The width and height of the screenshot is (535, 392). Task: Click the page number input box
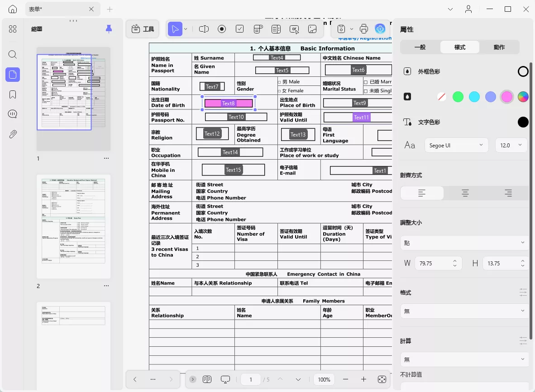coord(251,379)
